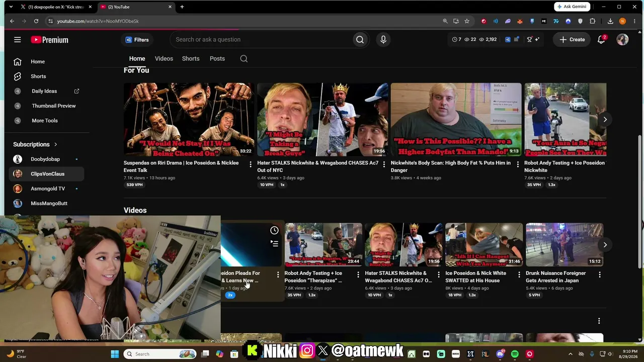Bookmark this page with the star icon
The width and height of the screenshot is (644, 362).
tap(467, 21)
